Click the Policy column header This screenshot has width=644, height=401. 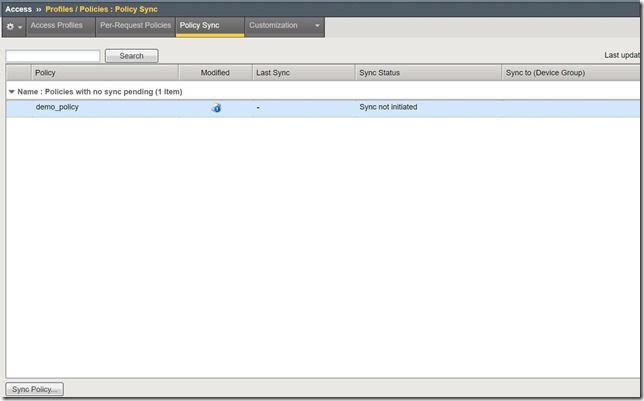105,73
